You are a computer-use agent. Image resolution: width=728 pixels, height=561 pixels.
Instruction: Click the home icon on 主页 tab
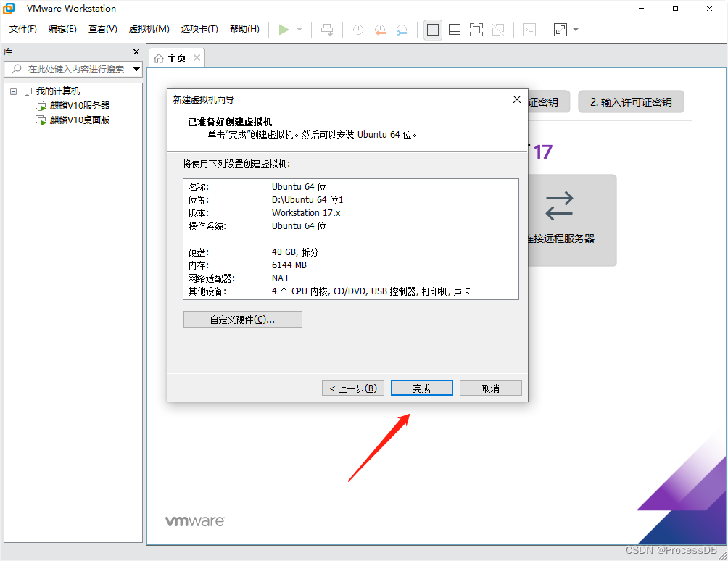point(159,58)
